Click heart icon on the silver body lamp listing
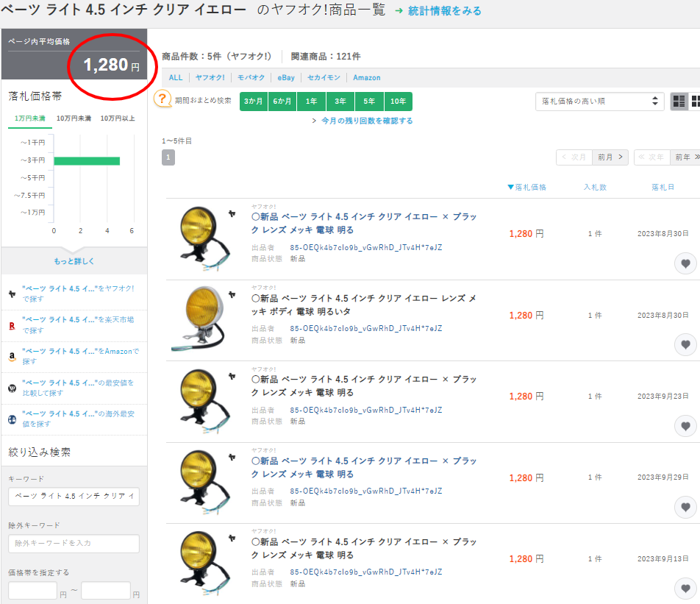The image size is (700, 604). 685,344
